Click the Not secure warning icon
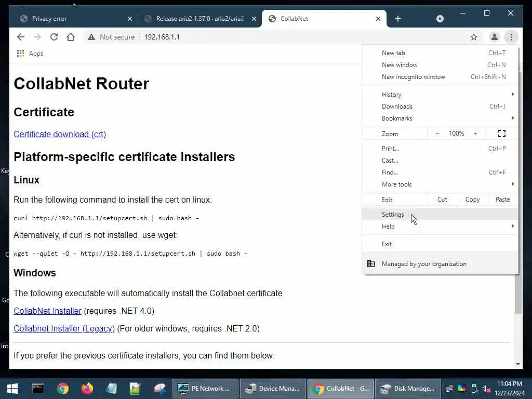The image size is (532, 399). pyautogui.click(x=91, y=37)
